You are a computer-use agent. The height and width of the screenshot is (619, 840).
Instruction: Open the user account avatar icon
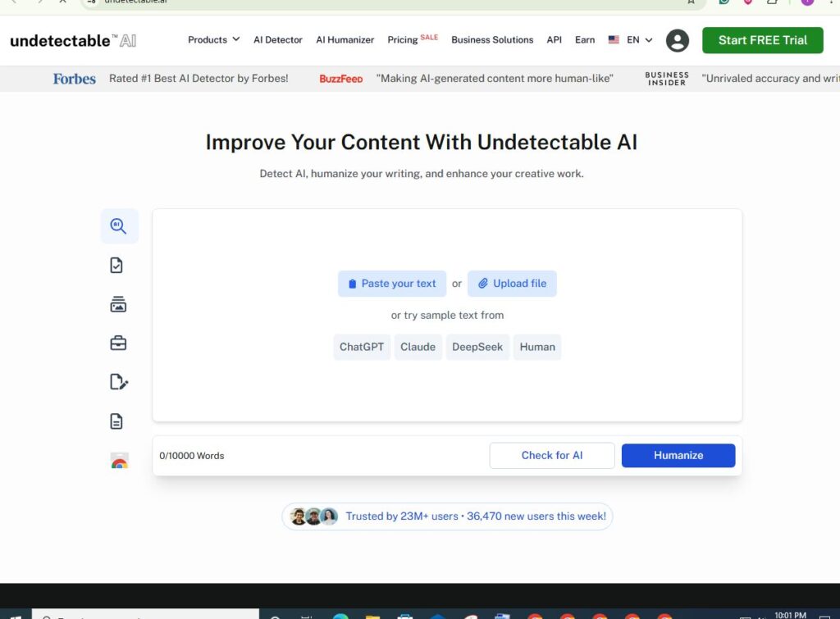click(x=677, y=40)
